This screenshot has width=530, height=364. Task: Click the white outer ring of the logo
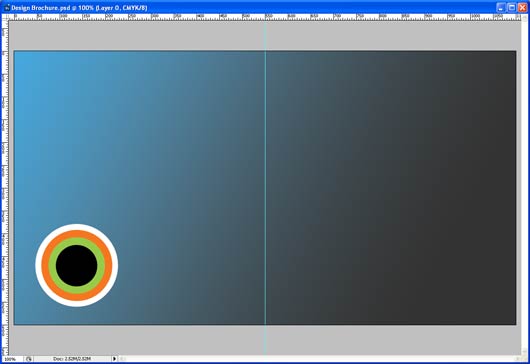pos(77,227)
